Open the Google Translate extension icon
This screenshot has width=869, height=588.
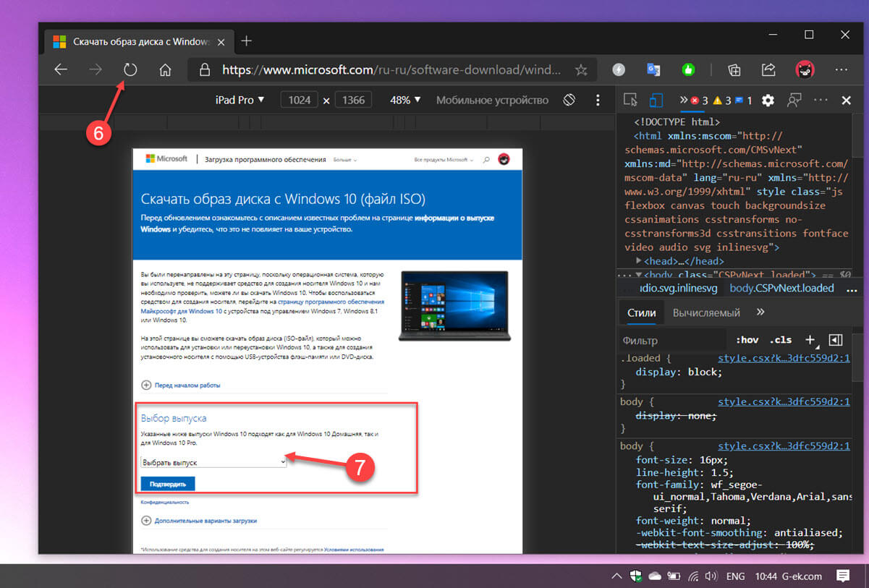point(653,70)
